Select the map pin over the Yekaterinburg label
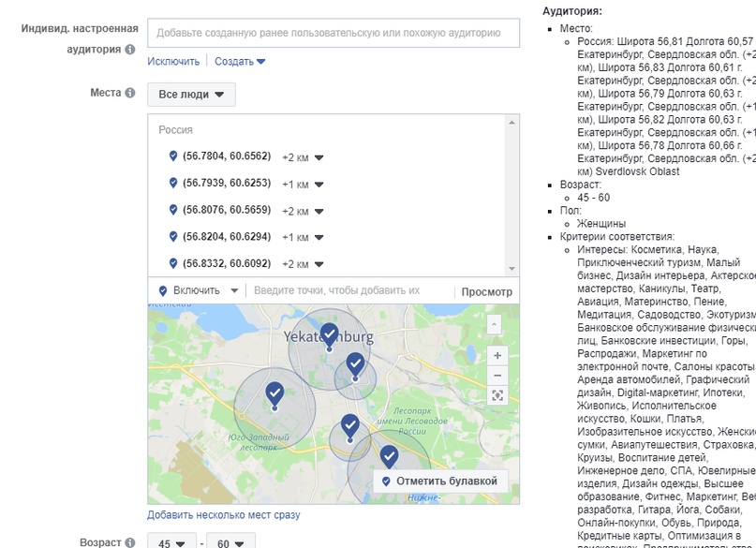Screen dimensions: 756x548 tap(330, 336)
